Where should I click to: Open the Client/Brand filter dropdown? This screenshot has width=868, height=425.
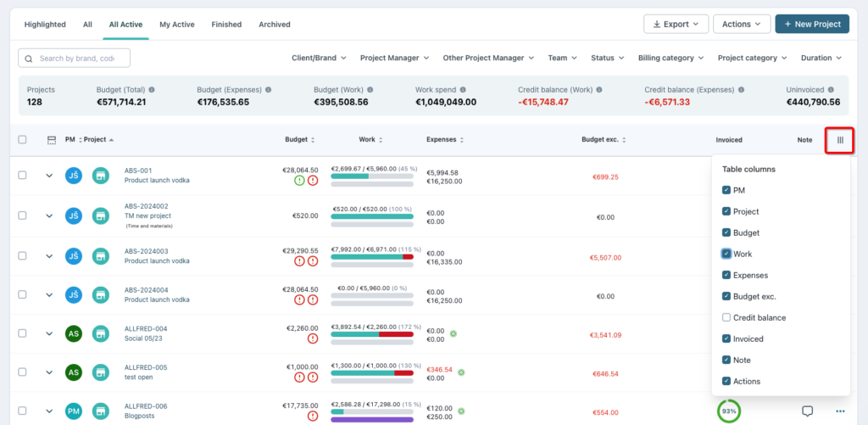(x=319, y=58)
